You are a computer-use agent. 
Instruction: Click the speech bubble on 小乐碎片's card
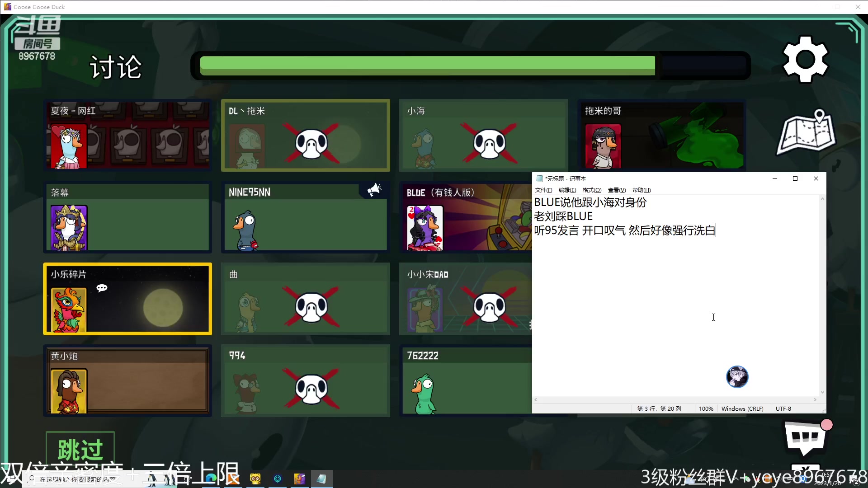(x=102, y=288)
